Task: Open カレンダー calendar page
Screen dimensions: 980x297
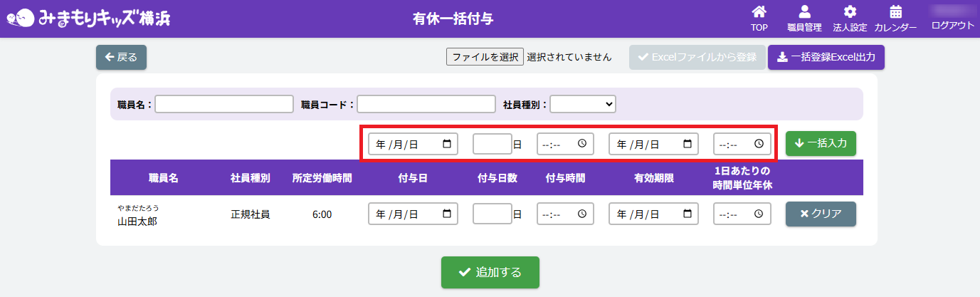Action: (x=895, y=19)
